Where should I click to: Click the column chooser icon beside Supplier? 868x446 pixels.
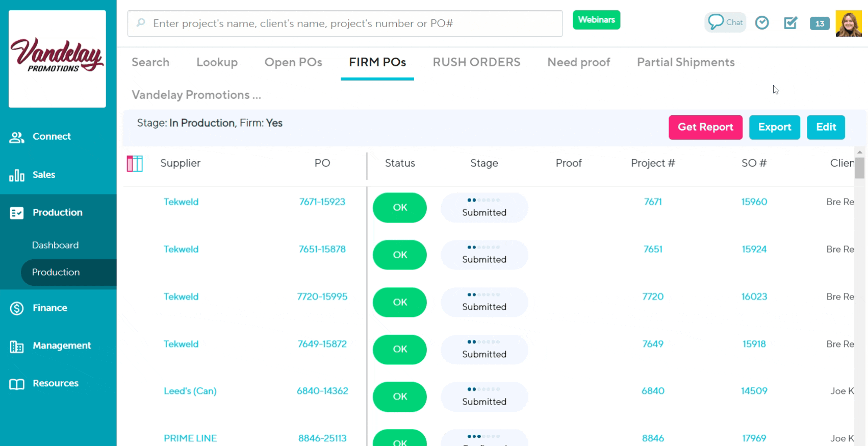point(135,163)
